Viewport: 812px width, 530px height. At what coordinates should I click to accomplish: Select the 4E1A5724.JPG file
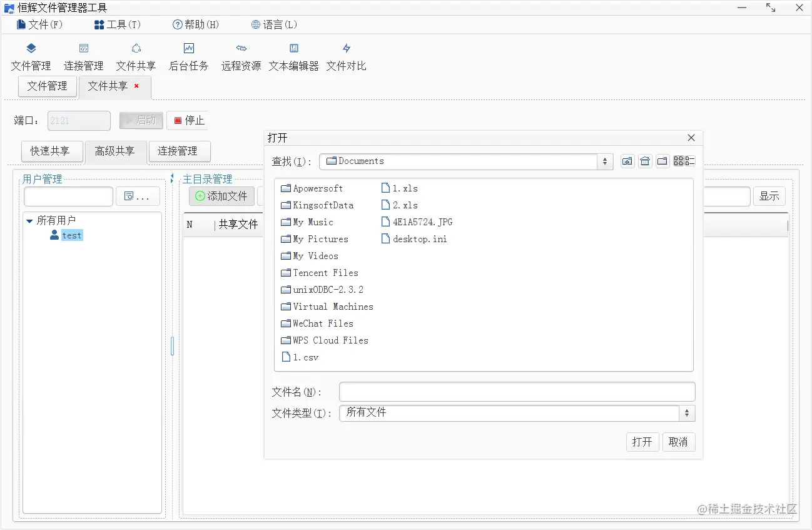(417, 222)
